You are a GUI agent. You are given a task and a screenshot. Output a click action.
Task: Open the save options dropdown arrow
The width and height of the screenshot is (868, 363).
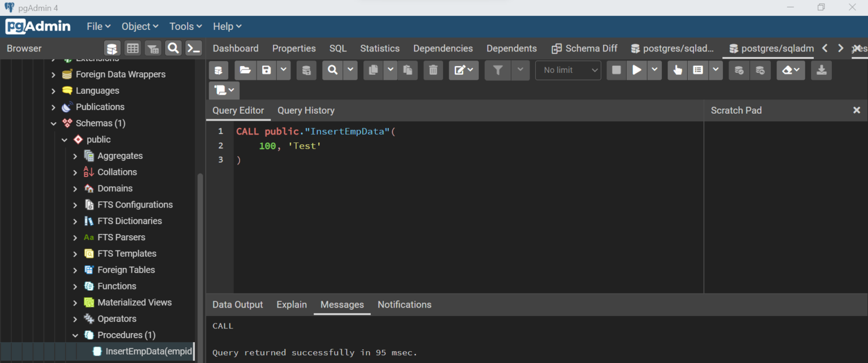coord(283,70)
